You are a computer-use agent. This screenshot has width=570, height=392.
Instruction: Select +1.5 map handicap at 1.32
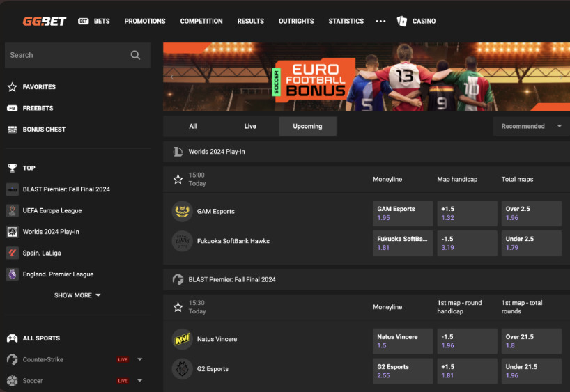pyautogui.click(x=467, y=213)
